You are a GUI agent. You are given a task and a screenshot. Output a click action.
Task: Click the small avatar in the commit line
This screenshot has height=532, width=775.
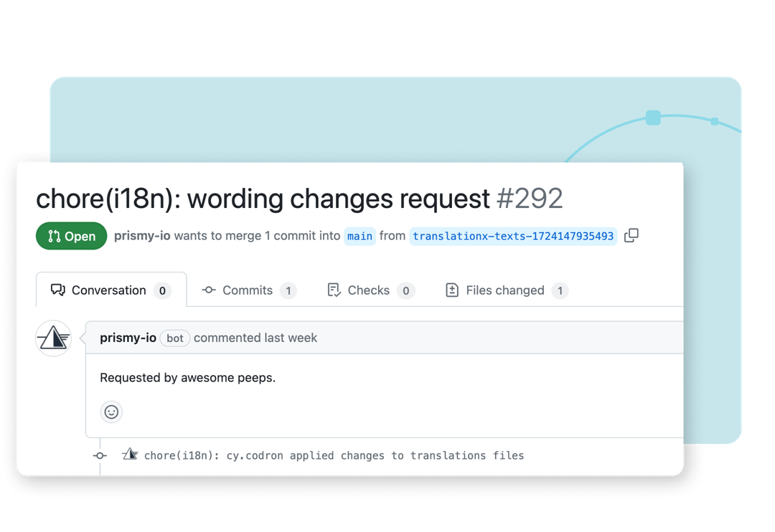point(130,455)
